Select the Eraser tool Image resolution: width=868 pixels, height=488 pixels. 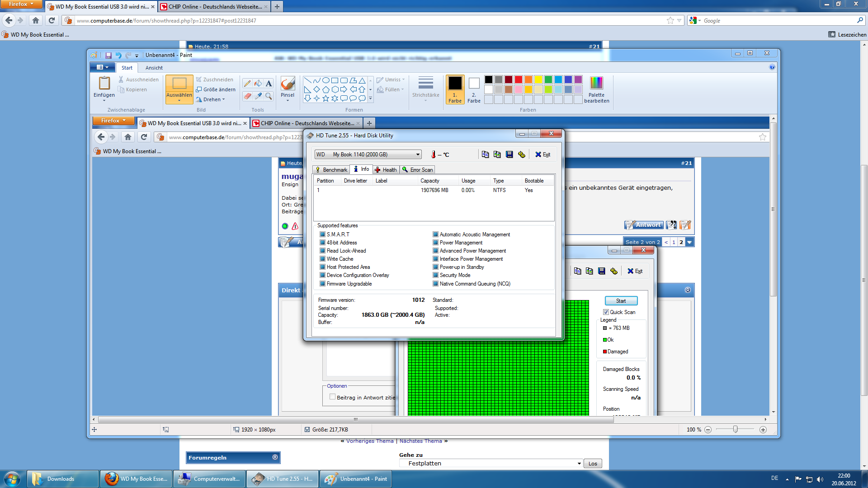point(247,96)
